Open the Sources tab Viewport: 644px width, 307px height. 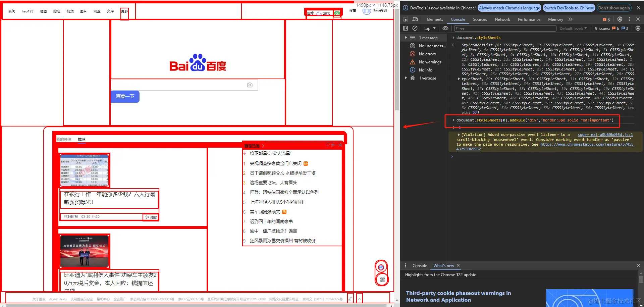[480, 19]
